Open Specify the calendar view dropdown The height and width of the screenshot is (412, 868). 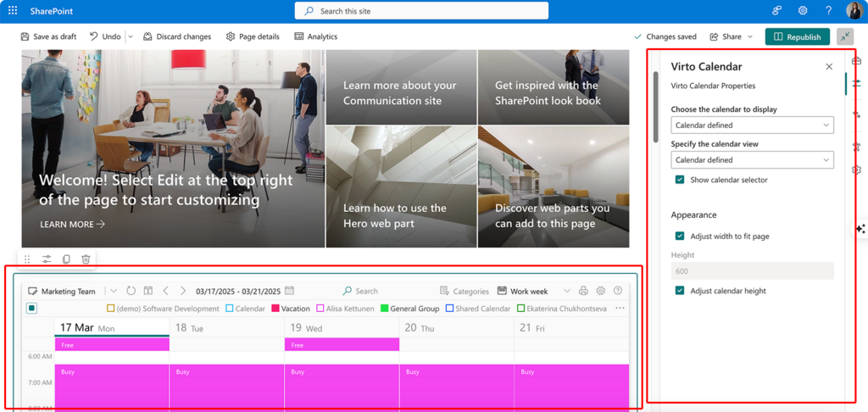pyautogui.click(x=753, y=160)
